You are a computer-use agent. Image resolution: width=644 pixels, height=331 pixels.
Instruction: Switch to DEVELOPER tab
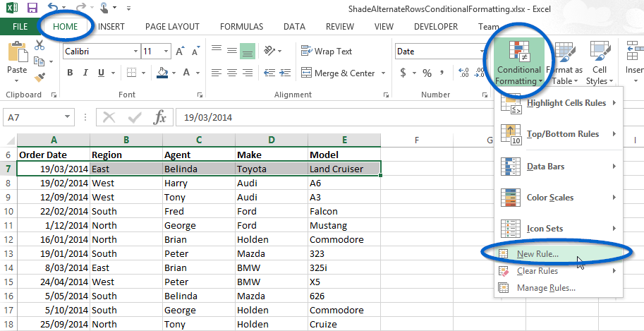pyautogui.click(x=436, y=27)
